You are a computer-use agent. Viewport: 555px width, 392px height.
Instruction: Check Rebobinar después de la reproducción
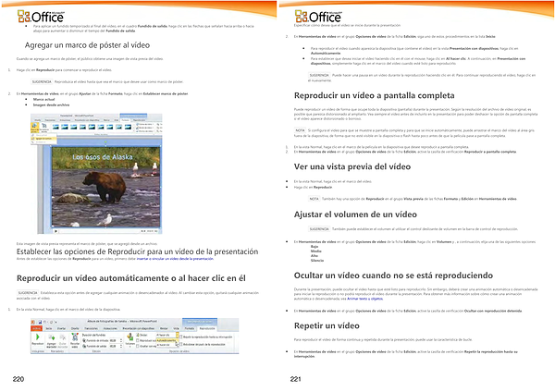pyautogui.click(x=181, y=344)
